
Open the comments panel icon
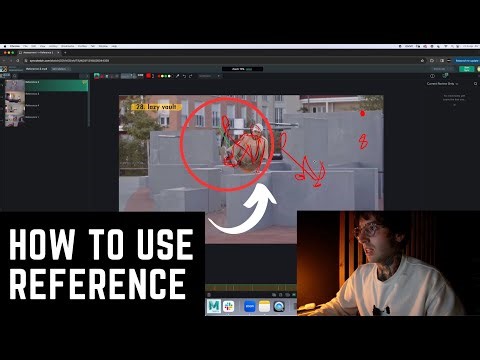tap(445, 76)
